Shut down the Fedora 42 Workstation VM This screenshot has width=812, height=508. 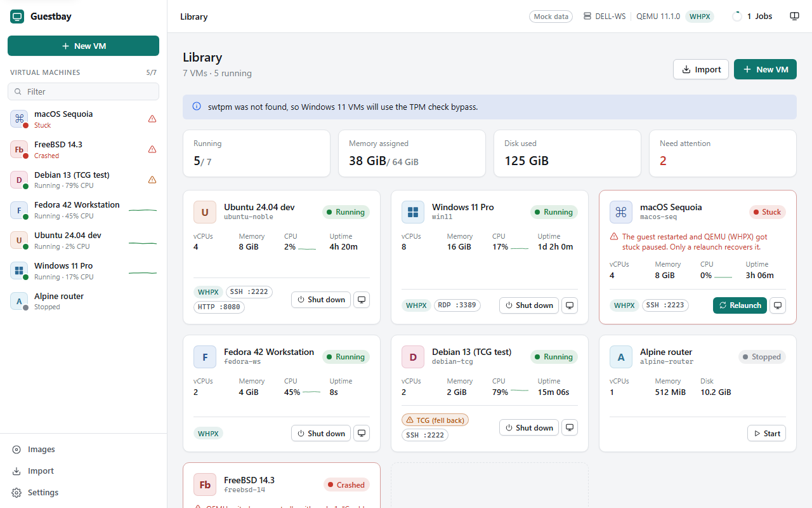321,434
